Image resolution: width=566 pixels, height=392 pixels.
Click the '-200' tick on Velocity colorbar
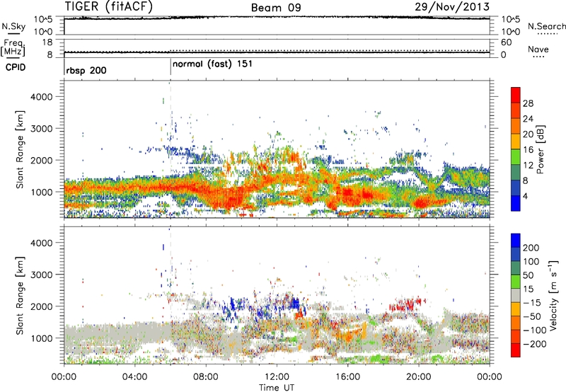[x=535, y=344]
